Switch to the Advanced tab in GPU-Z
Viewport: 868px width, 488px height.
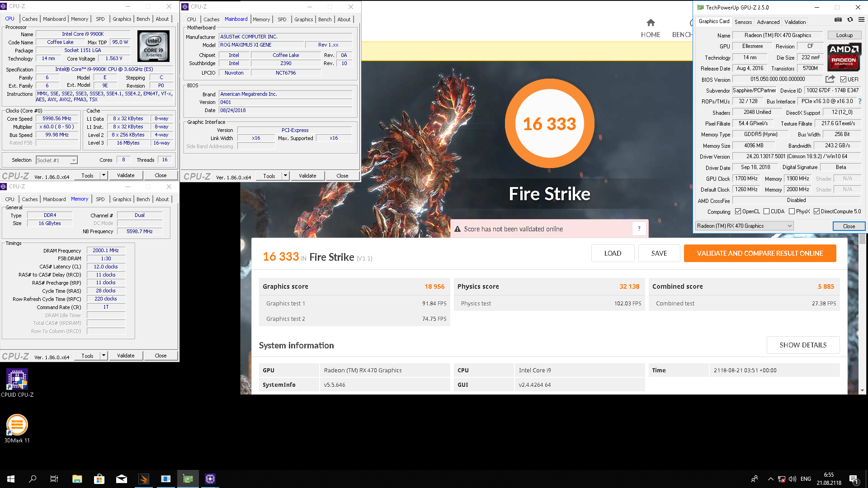click(768, 22)
